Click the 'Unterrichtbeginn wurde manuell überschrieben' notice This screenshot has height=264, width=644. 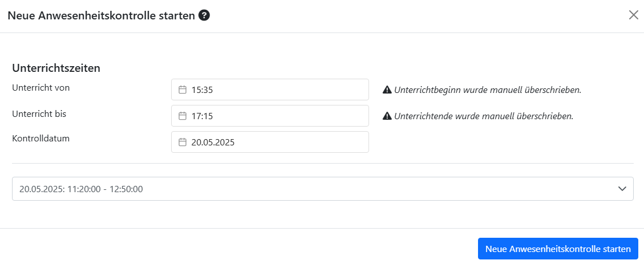coord(488,90)
